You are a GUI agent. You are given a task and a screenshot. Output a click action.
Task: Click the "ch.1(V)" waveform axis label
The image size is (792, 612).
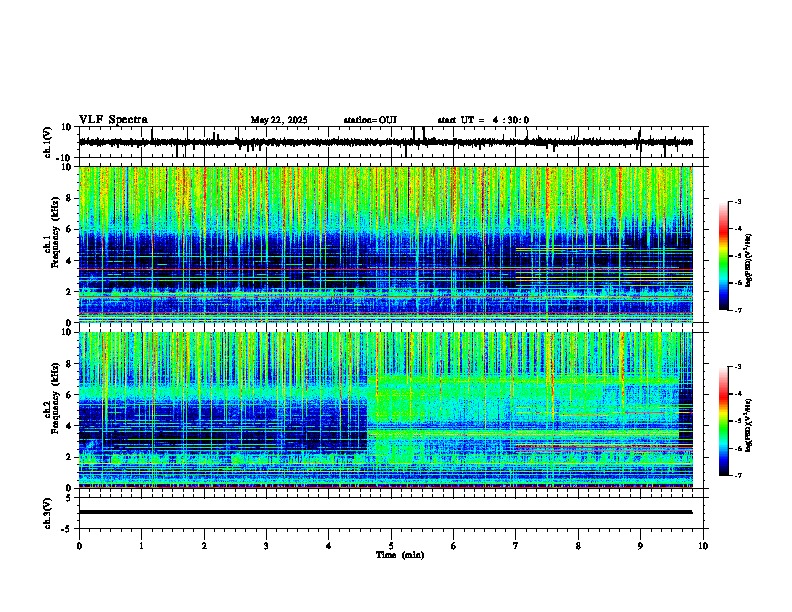[x=48, y=142]
